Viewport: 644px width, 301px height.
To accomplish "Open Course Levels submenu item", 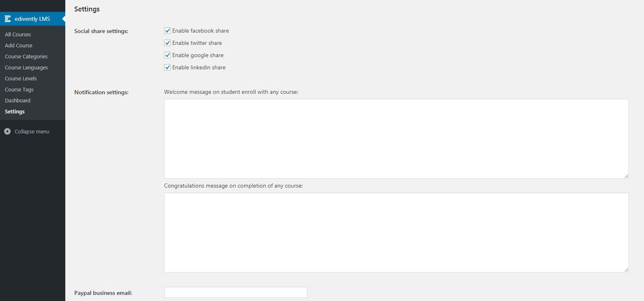I will point(21,78).
